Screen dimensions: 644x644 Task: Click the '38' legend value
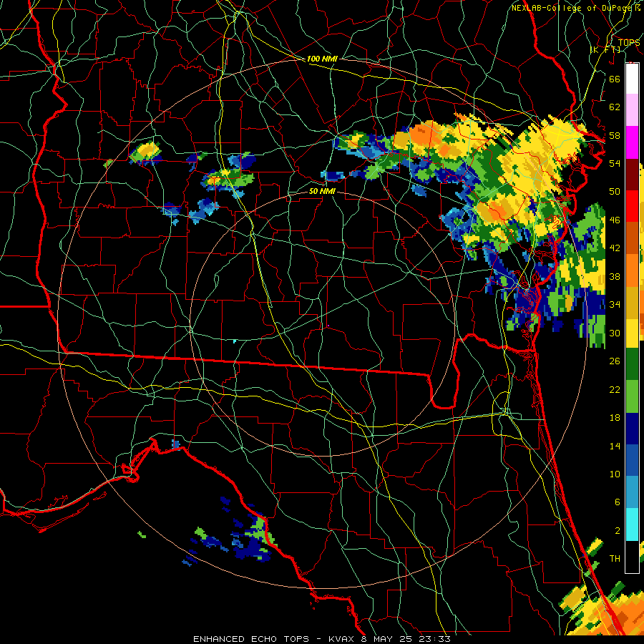click(615, 276)
